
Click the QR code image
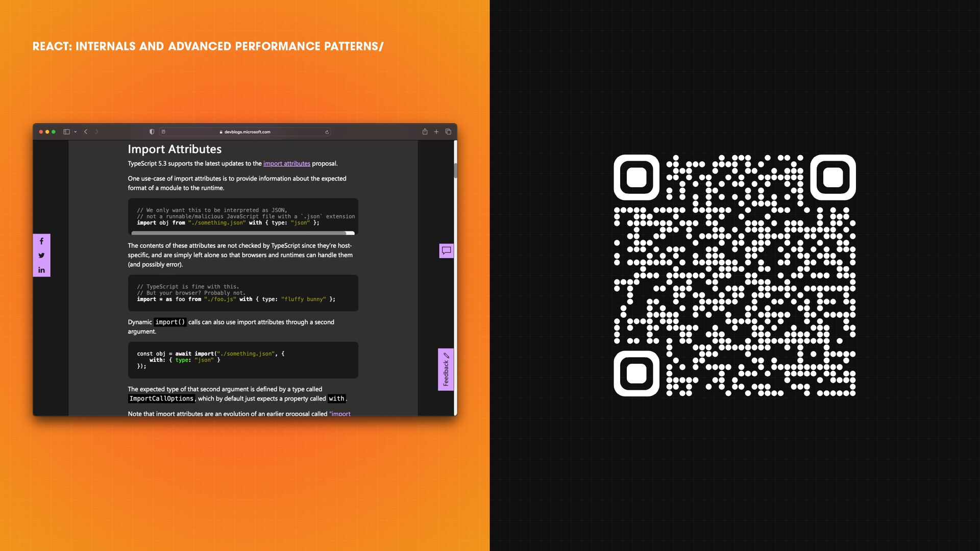(x=734, y=275)
